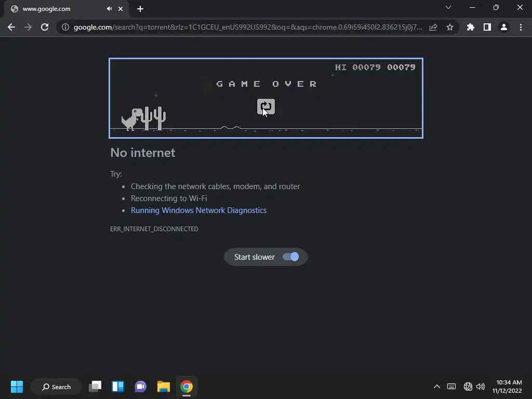Image resolution: width=532 pixels, height=399 pixels.
Task: Share this page icon
Action: point(433,27)
